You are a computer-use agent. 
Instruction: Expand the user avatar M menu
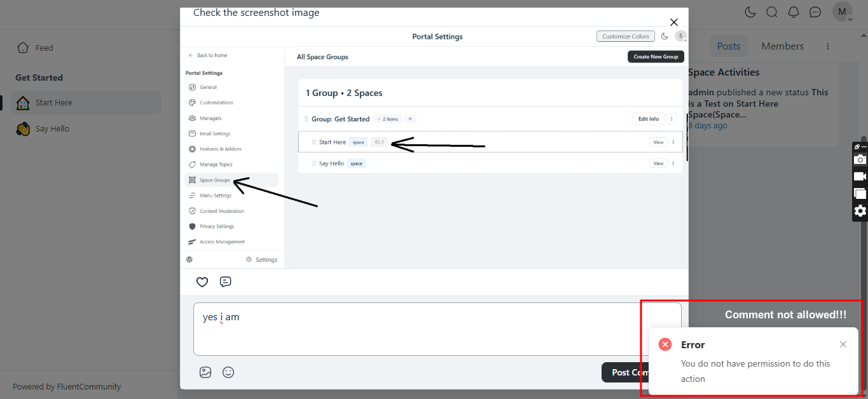[x=843, y=12]
